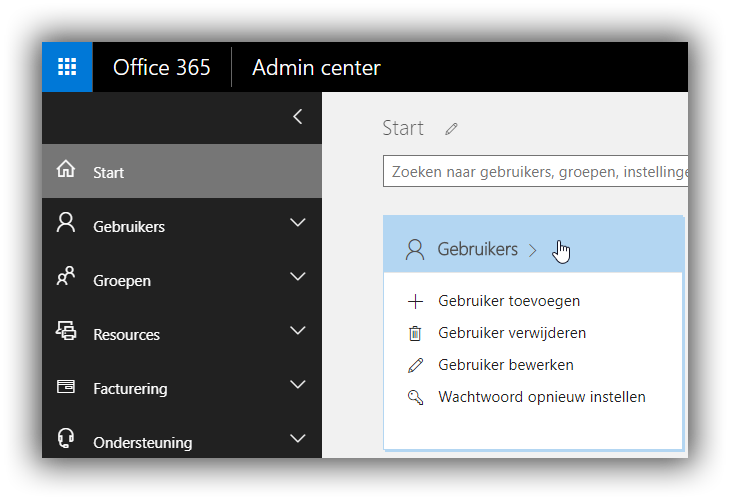Open Gebruikers card header link

[x=478, y=250]
